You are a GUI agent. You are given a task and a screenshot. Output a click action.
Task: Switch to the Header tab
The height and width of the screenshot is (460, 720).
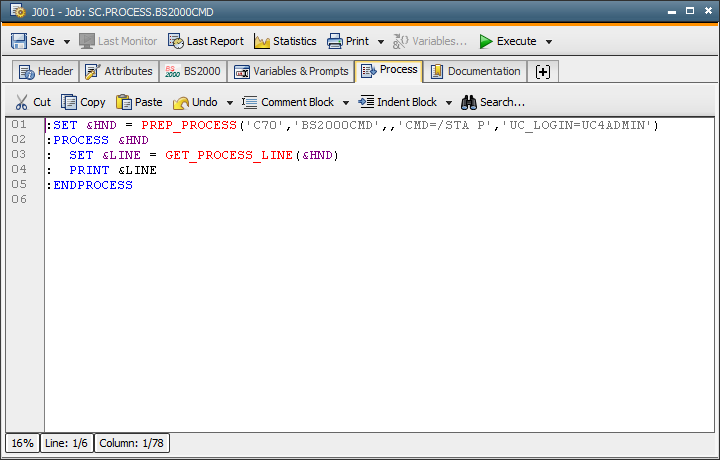tap(45, 72)
